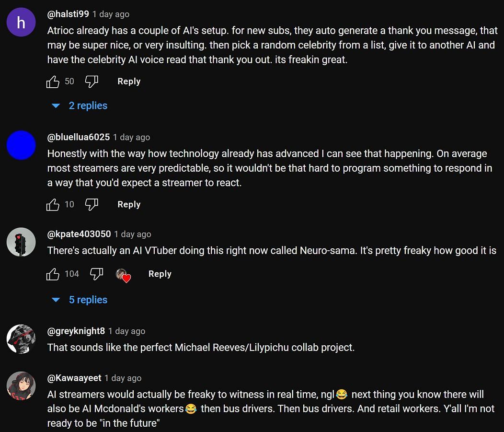The height and width of the screenshot is (432, 504).
Task: Dislike the Neuro-sama comment
Action: [x=97, y=274]
